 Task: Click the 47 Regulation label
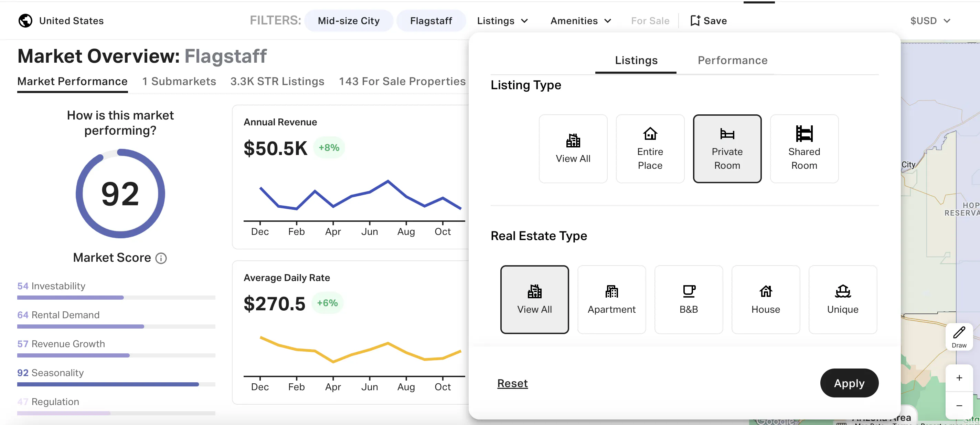click(48, 402)
